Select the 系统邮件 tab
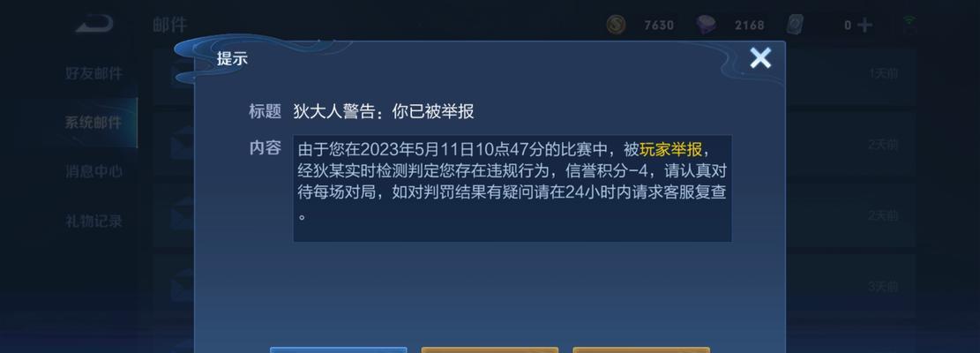The image size is (980, 353). pyautogui.click(x=94, y=123)
